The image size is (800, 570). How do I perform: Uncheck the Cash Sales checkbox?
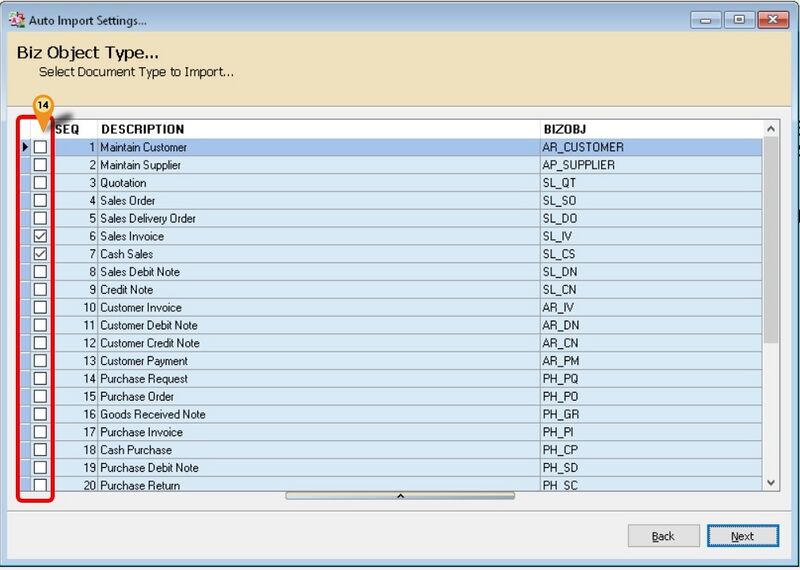[x=41, y=255]
